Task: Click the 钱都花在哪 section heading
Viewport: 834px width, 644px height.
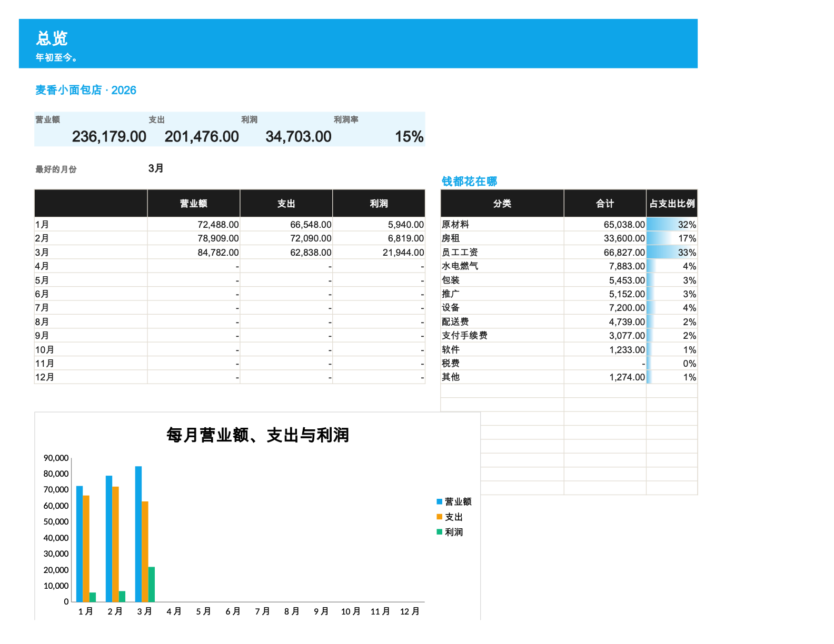Action: (469, 182)
